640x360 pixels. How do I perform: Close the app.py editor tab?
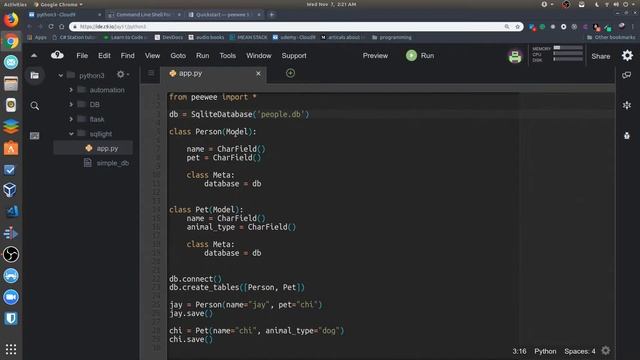[258, 73]
